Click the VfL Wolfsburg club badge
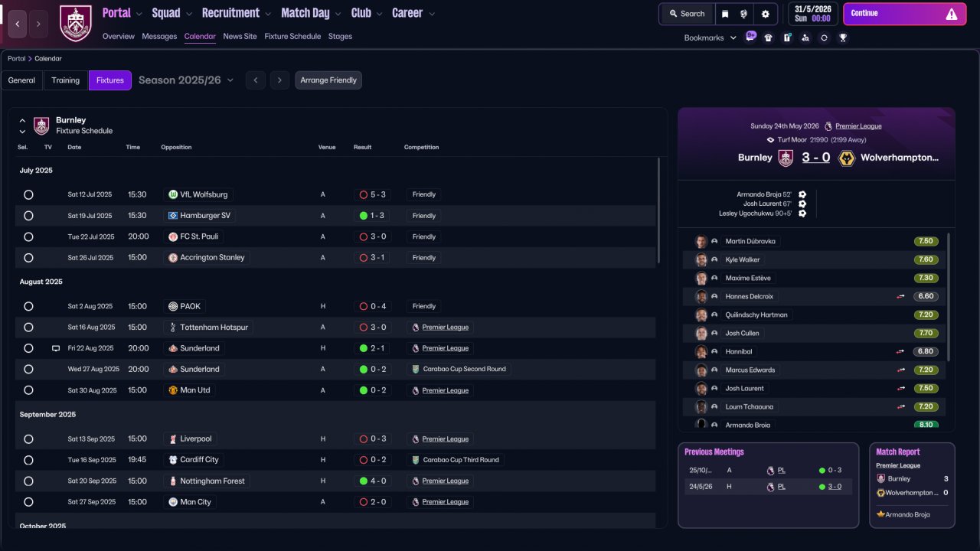This screenshot has height=551, width=980. point(173,194)
